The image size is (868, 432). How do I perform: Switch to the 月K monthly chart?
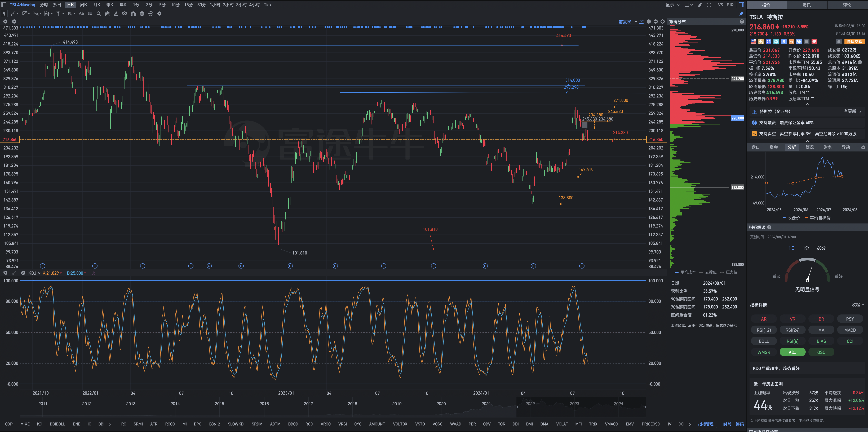tap(97, 5)
